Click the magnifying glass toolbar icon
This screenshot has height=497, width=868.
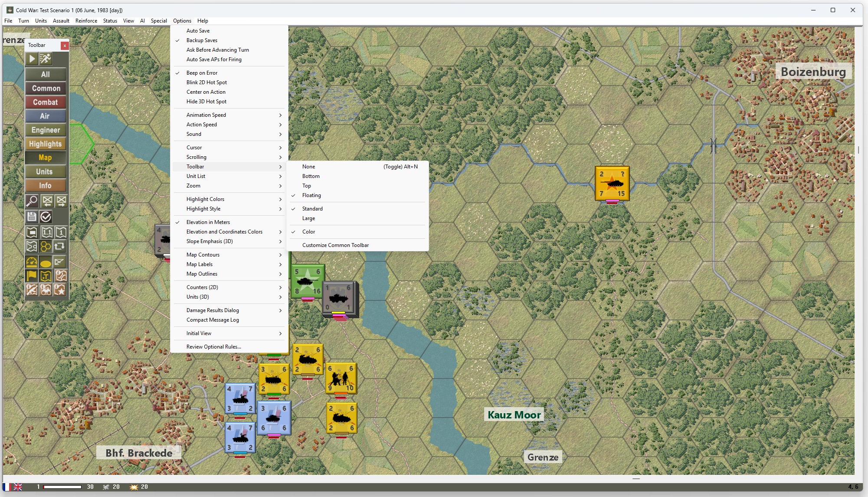[x=32, y=201]
